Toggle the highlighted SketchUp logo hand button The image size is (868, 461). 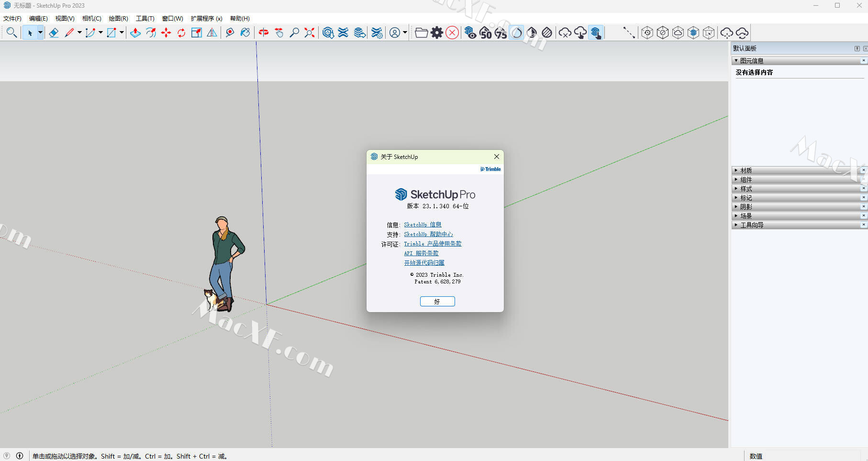(x=596, y=33)
